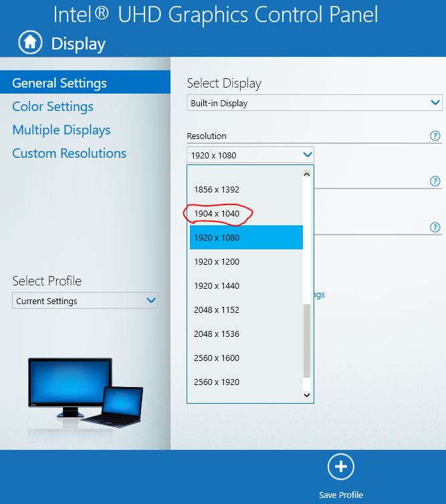This screenshot has width=446, height=504.
Task: Click scroll up arrow in resolution list
Action: 307,174
